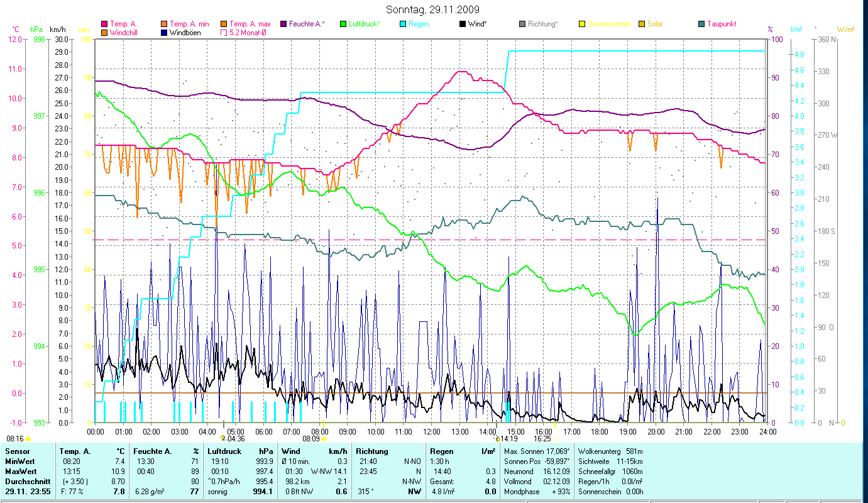Image resolution: width=868 pixels, height=503 pixels.
Task: Click the Temp. A. max legend label
Action: click(x=250, y=24)
